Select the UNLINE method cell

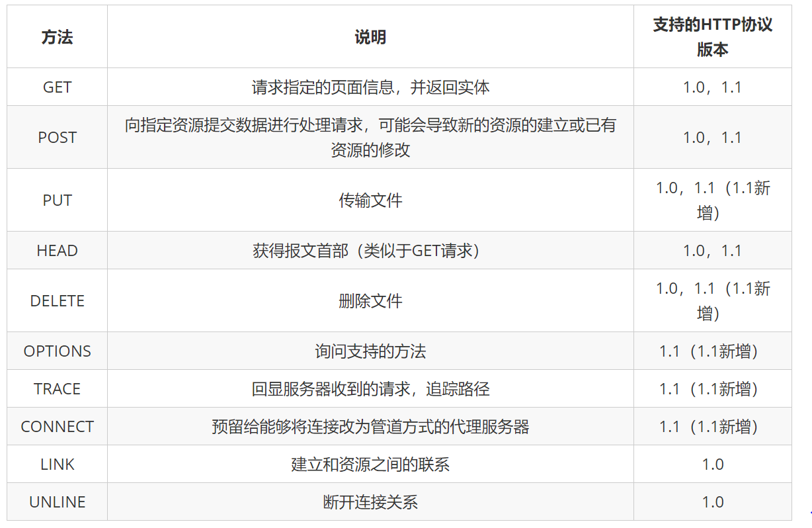pos(57,502)
